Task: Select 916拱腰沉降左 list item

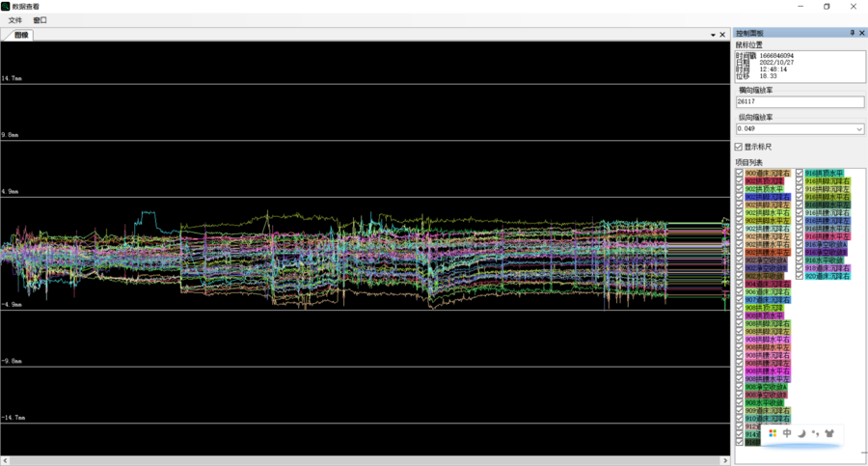Action: pos(827,221)
